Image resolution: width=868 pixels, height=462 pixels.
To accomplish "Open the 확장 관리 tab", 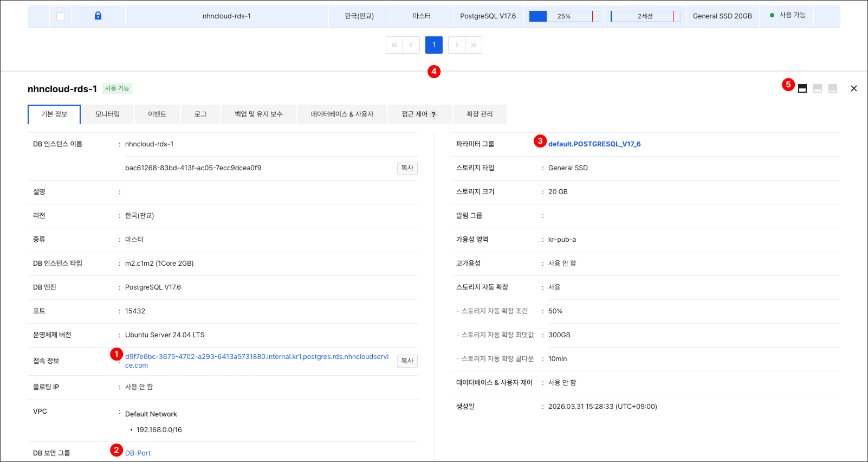I will tap(480, 114).
